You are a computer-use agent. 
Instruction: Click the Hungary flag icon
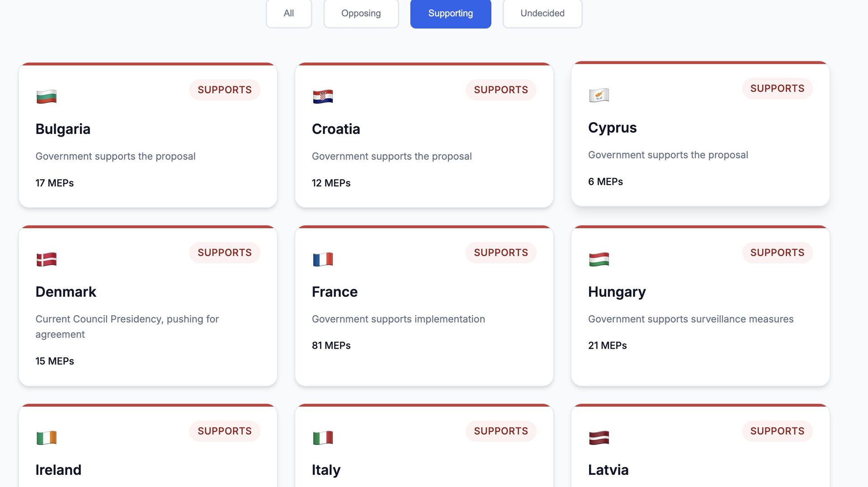coord(599,260)
